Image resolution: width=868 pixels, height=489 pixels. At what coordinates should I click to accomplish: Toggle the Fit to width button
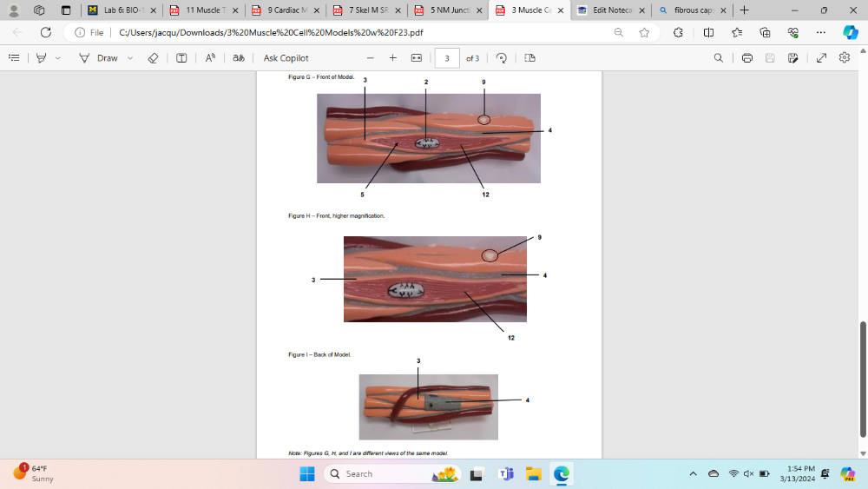pyautogui.click(x=416, y=58)
